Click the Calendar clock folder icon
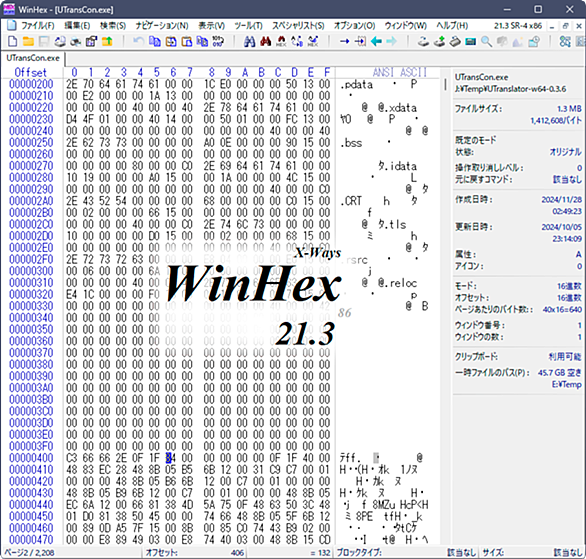The image size is (586, 559). point(534,41)
